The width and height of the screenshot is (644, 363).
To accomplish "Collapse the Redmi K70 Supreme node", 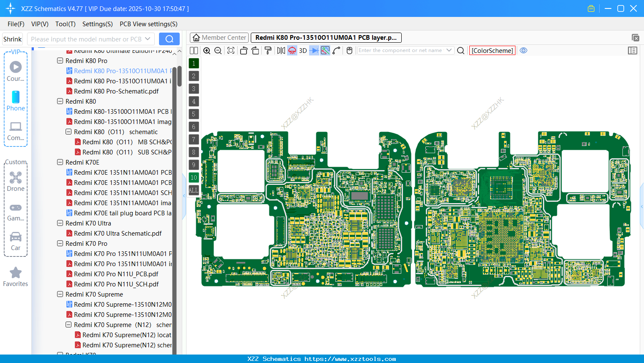I will pyautogui.click(x=60, y=294).
